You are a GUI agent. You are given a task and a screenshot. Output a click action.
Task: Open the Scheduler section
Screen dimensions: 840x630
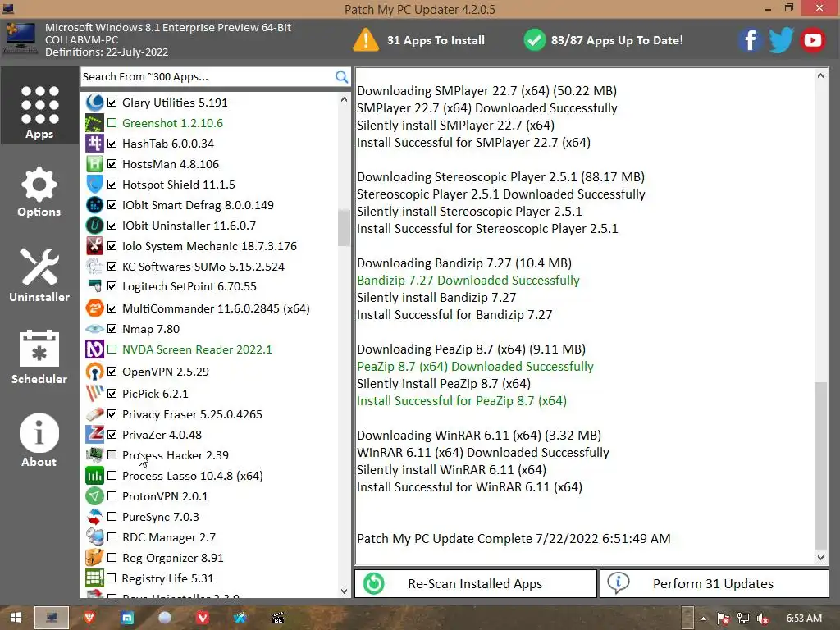click(39, 358)
